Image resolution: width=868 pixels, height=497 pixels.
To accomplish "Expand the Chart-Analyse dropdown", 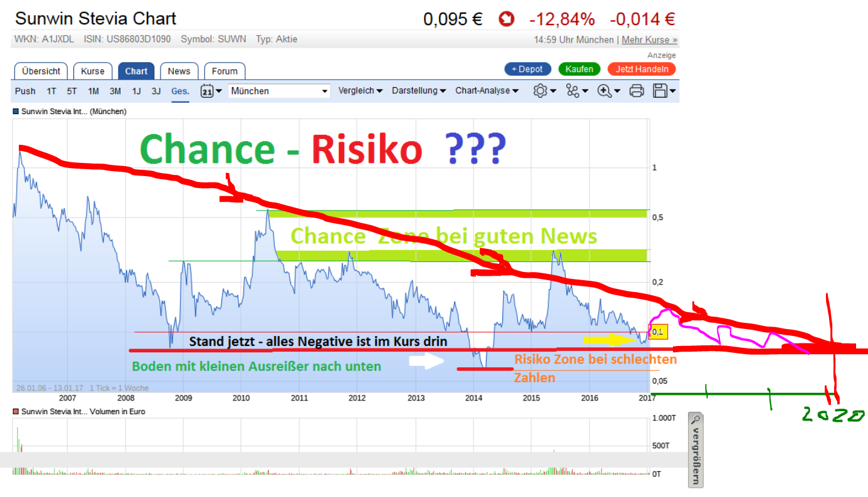I will 487,91.
